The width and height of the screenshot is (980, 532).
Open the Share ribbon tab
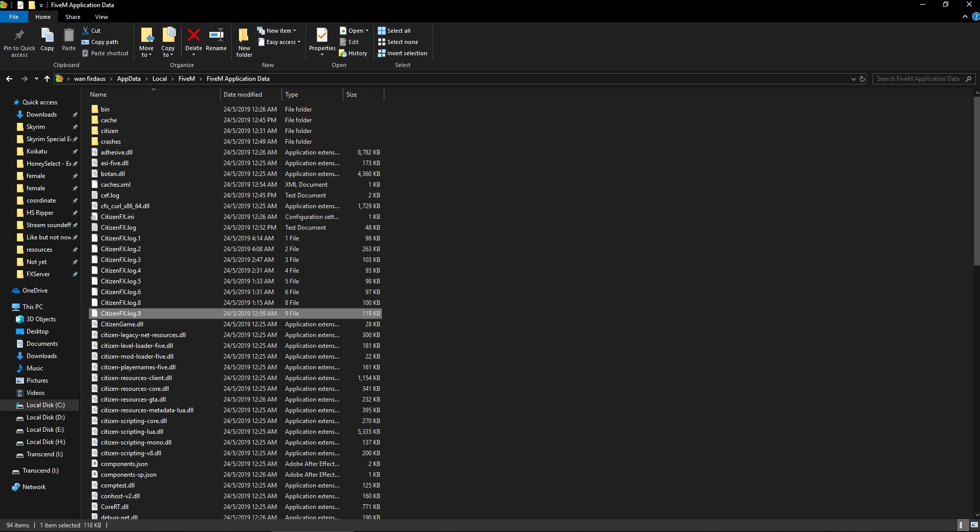point(73,17)
